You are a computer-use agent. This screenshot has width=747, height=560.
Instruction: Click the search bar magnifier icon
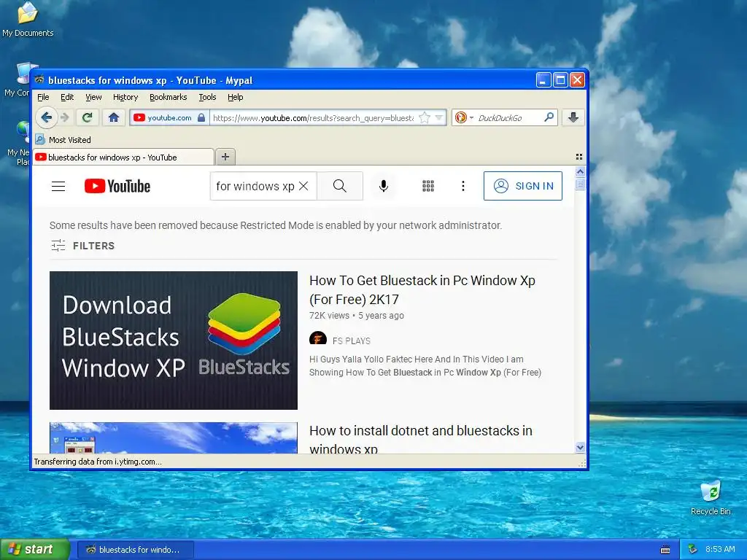[549, 117]
